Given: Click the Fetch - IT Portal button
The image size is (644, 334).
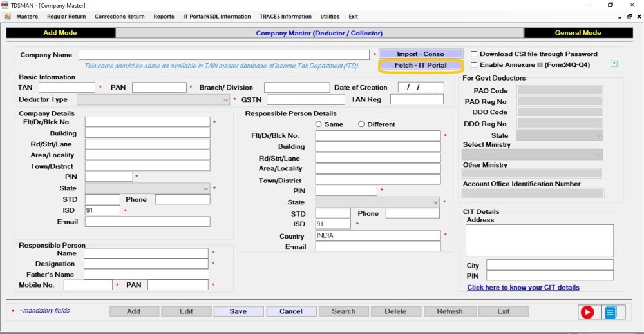Looking at the screenshot, I should coord(421,65).
